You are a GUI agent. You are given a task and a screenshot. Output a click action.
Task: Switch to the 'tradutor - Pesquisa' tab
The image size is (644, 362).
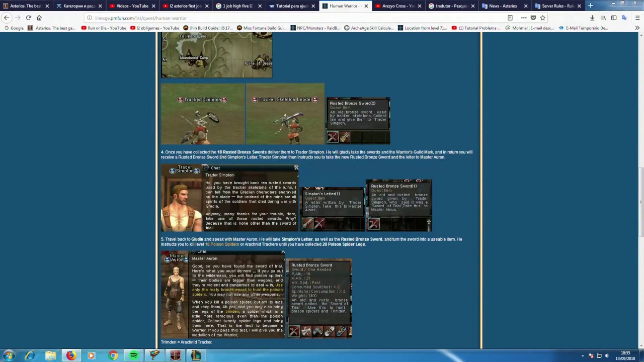(452, 6)
